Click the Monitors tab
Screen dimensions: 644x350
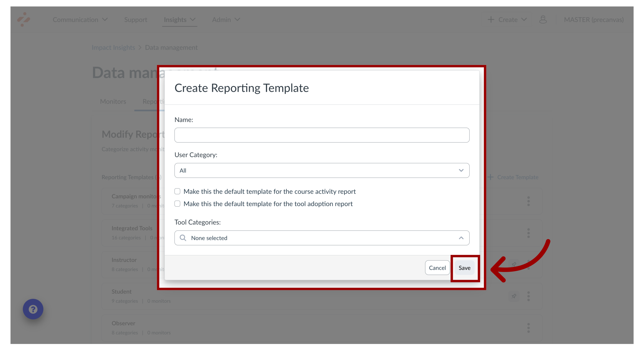(113, 101)
